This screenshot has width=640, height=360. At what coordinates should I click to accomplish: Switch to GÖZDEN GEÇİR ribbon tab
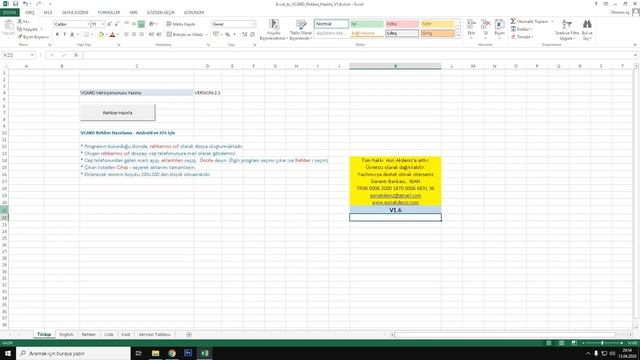click(x=161, y=13)
